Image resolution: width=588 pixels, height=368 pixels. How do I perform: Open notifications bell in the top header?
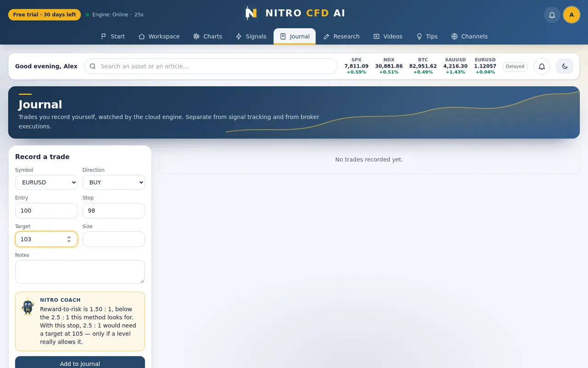click(x=552, y=15)
